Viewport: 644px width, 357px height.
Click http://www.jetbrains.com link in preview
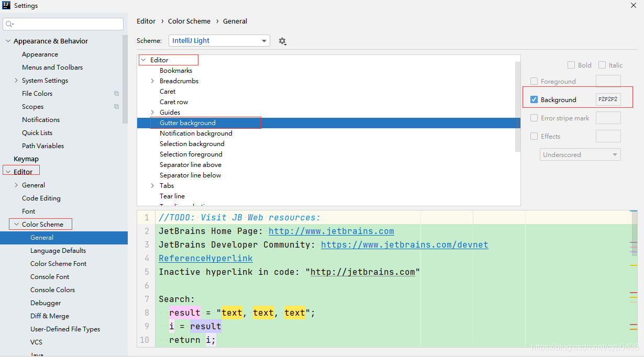pos(331,231)
